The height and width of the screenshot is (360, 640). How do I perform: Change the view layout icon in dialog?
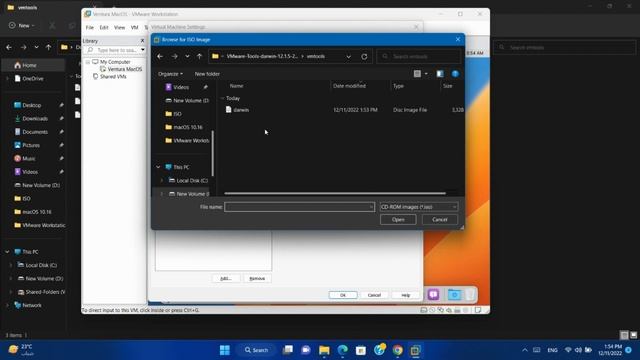pos(417,74)
